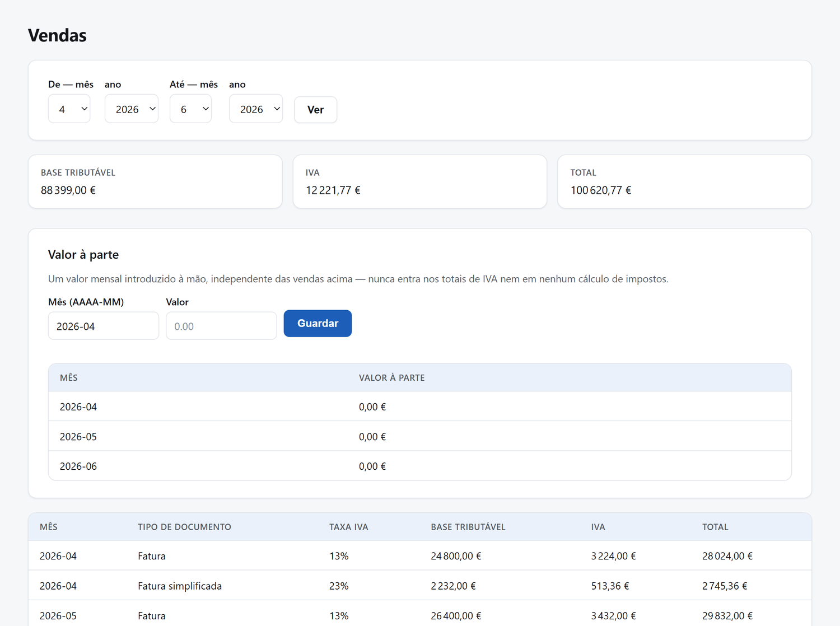Click the Ver button
The height and width of the screenshot is (626, 840).
click(316, 110)
